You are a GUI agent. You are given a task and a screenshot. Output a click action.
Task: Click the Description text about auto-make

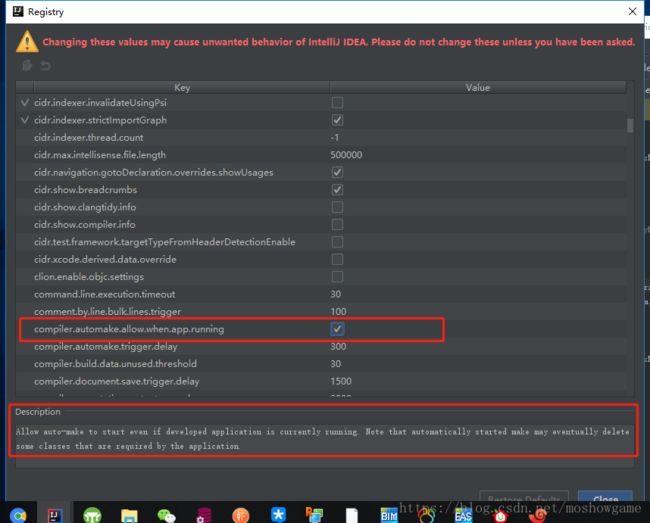tap(323, 439)
